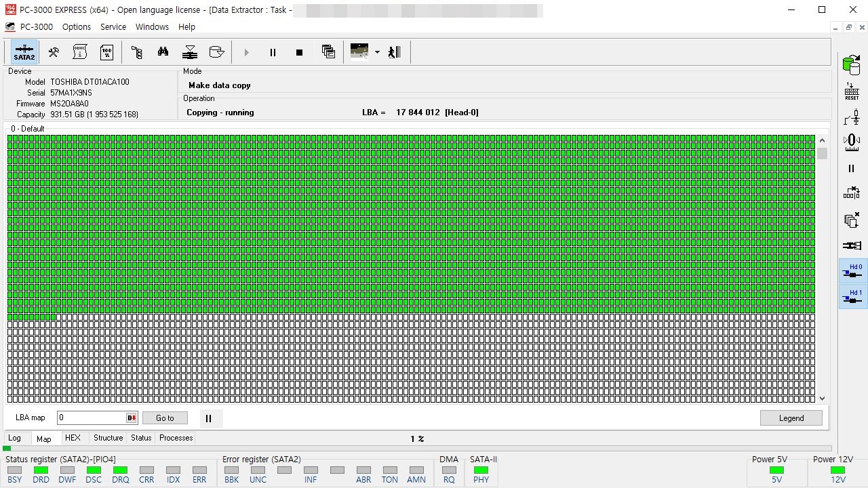Toggle the Hd 1 head button
This screenshot has width=868, height=488.
852,297
